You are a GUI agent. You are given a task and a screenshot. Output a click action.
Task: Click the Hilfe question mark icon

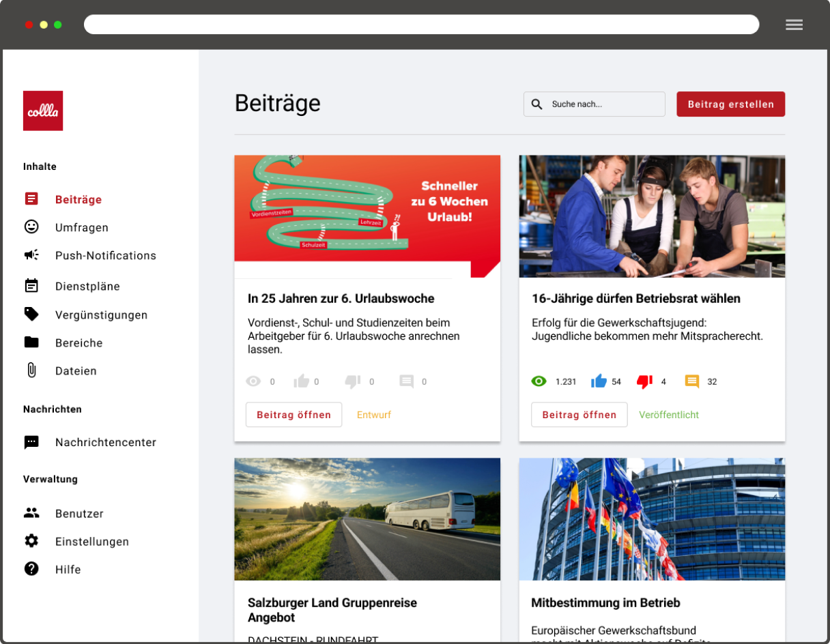31,569
